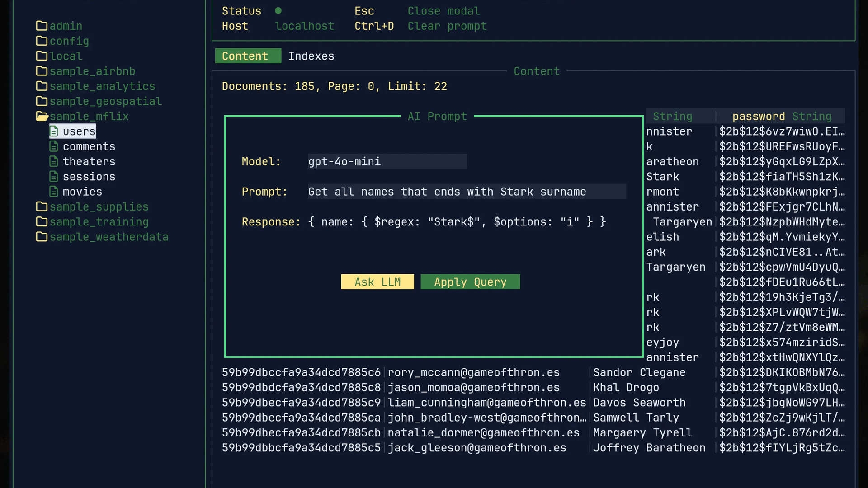868x488 pixels.
Task: Select the movies collection
Action: pos(82,192)
